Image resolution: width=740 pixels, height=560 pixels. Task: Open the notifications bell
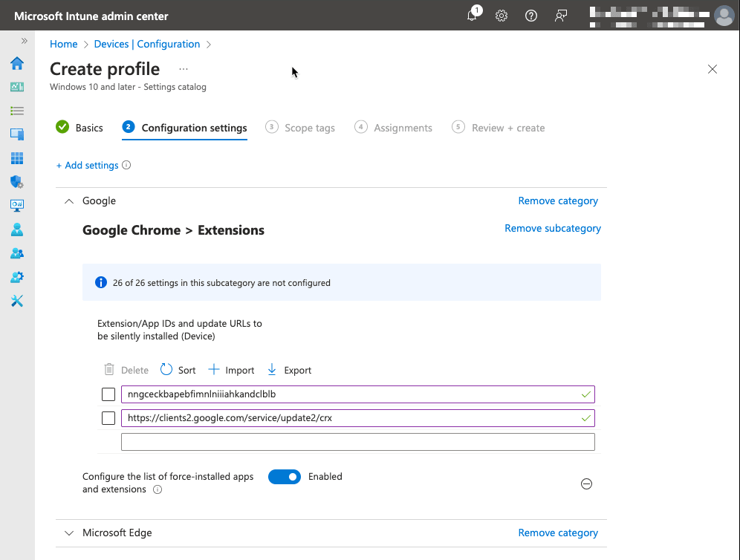472,15
